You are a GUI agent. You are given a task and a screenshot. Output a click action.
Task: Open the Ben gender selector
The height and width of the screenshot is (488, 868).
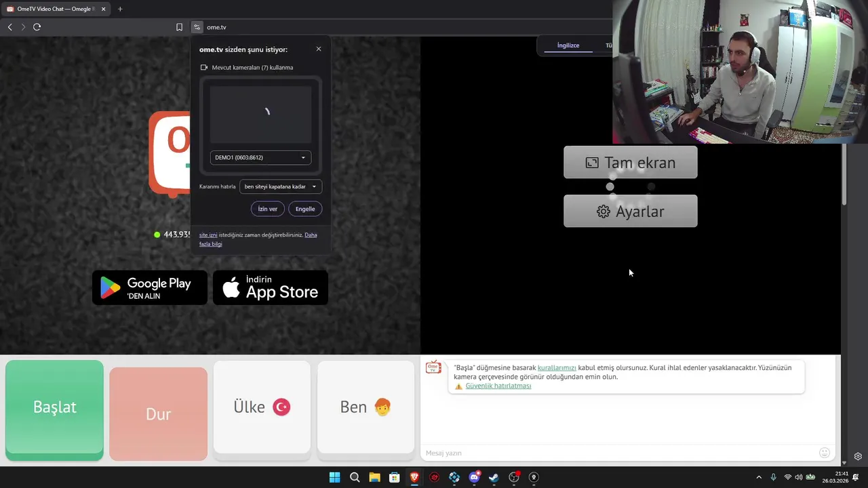366,407
